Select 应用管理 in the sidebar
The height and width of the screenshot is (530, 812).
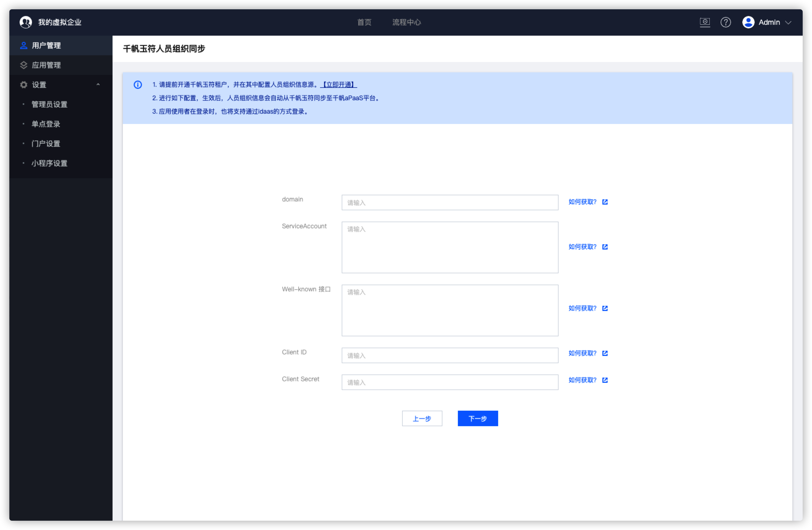click(x=61, y=65)
